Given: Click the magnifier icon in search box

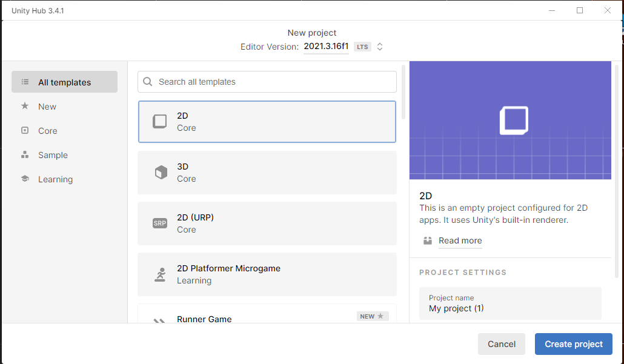Looking at the screenshot, I should pos(148,82).
